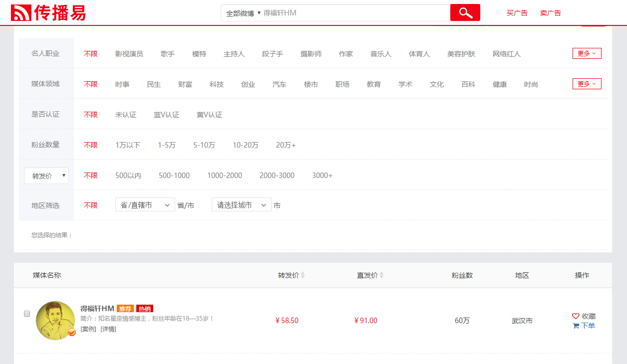Click the heart 收藏 favorite icon
This screenshot has width=627, height=364.
click(x=576, y=316)
